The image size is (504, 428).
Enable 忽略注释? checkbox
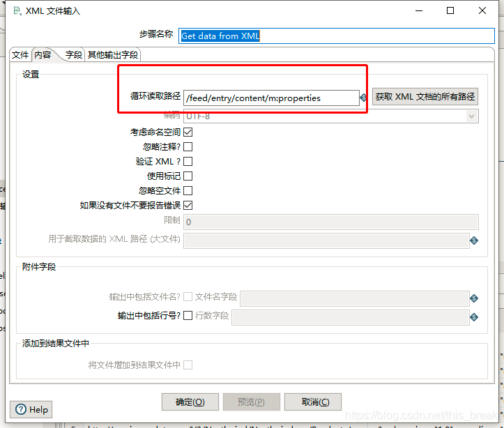click(188, 147)
